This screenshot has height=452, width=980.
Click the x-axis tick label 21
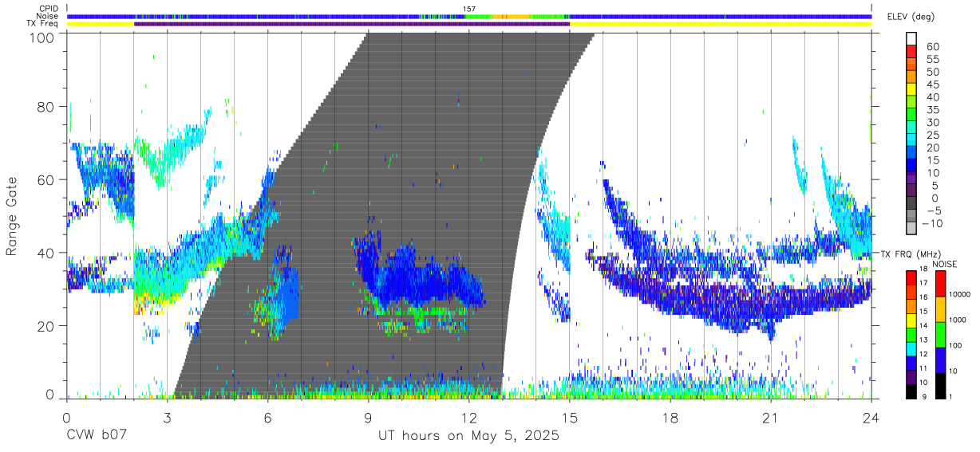pyautogui.click(x=770, y=417)
